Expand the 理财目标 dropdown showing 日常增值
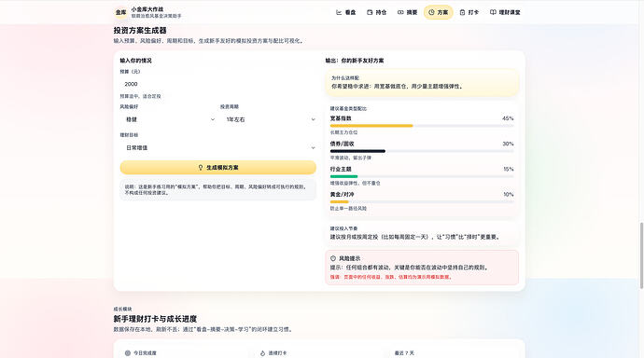644x358 pixels. tap(218, 147)
